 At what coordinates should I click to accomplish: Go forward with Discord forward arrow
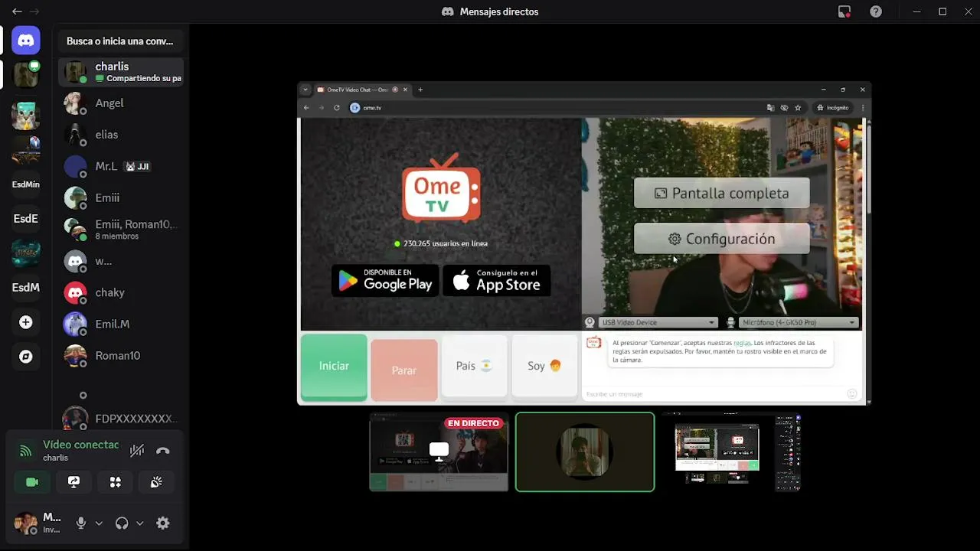point(34,11)
